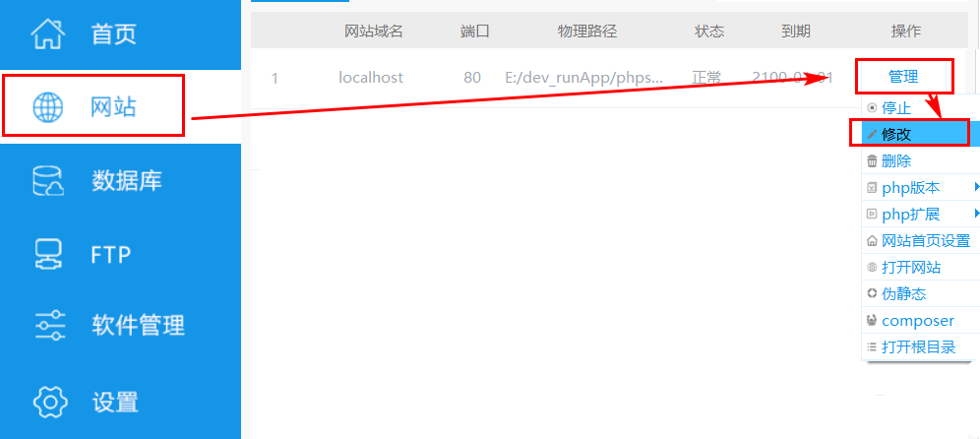
Task: Click the home house icon in sidebar
Action: [x=47, y=33]
